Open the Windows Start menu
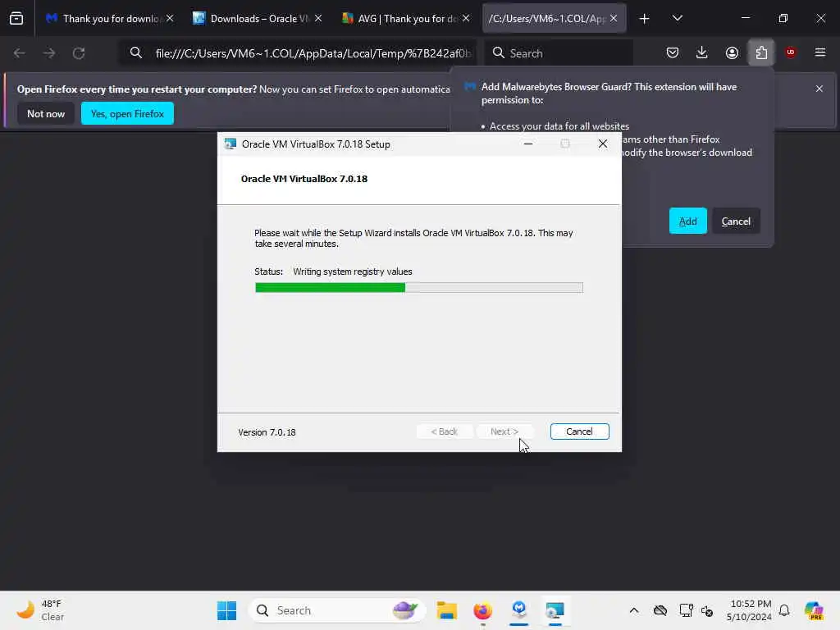Screen dimensions: 840x630 pos(226,610)
